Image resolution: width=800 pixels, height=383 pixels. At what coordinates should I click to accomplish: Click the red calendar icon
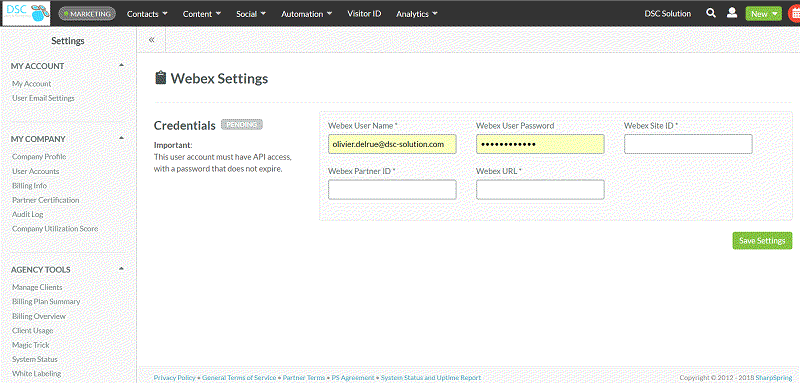(794, 14)
